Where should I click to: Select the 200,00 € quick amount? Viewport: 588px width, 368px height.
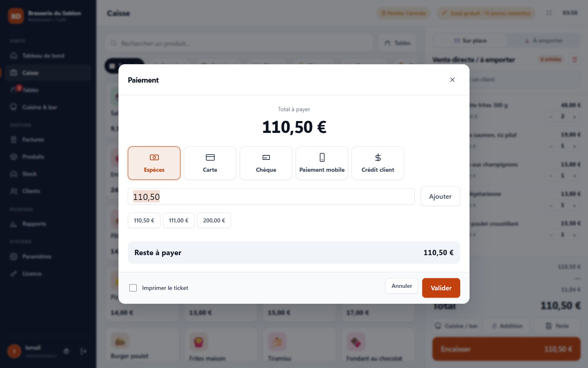[x=214, y=220]
